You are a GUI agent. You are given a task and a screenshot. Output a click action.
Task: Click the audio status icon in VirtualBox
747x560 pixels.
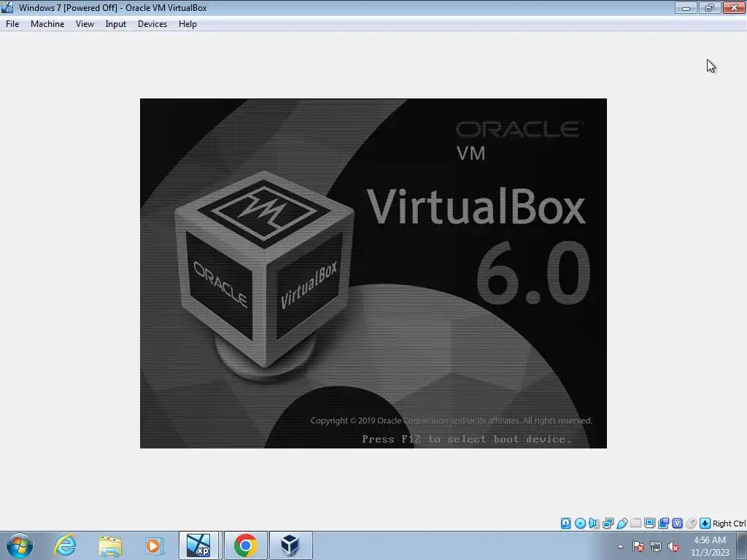coord(594,524)
